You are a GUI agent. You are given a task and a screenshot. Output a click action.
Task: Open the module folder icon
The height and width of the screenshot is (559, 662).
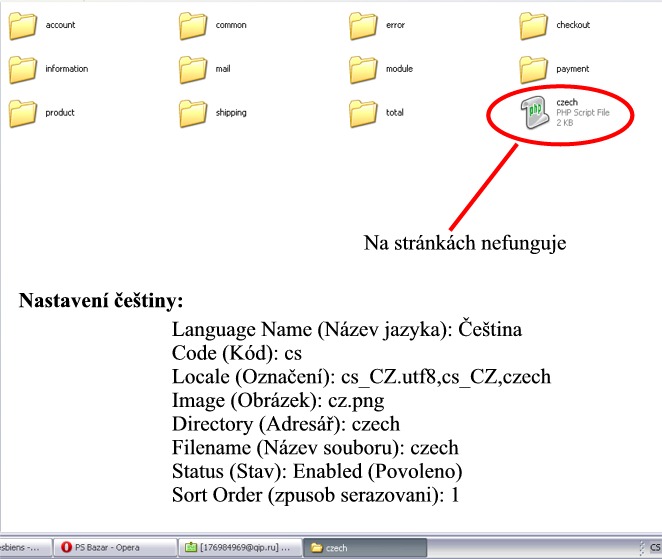(x=363, y=70)
